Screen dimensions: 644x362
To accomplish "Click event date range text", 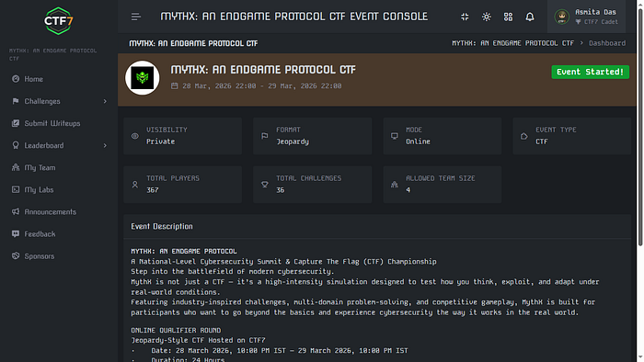I will (262, 86).
